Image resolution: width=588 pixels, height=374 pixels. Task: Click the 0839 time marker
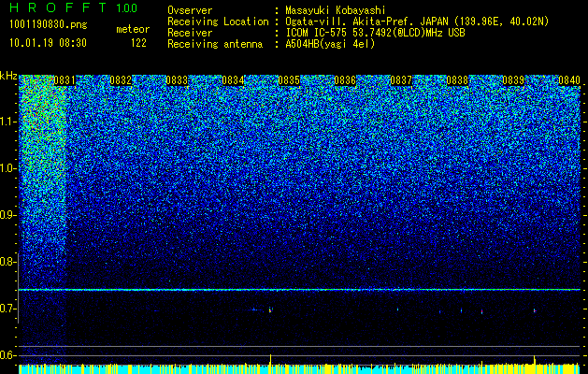click(x=513, y=80)
